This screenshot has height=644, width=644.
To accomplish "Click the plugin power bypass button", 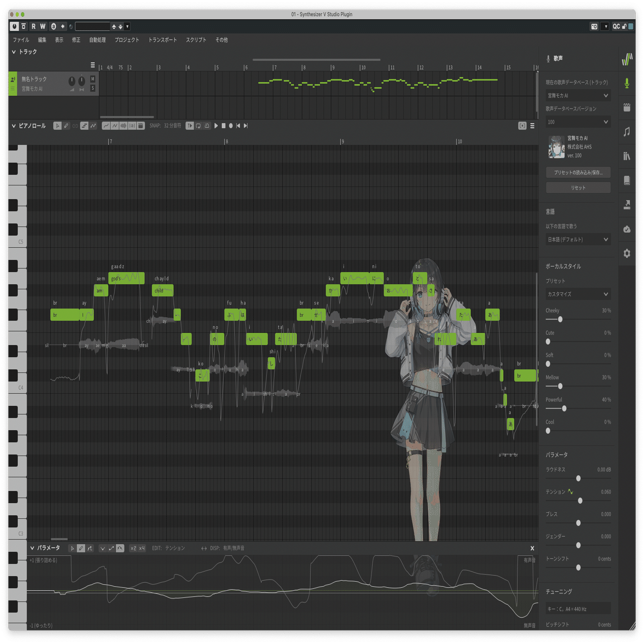I will [x=14, y=26].
